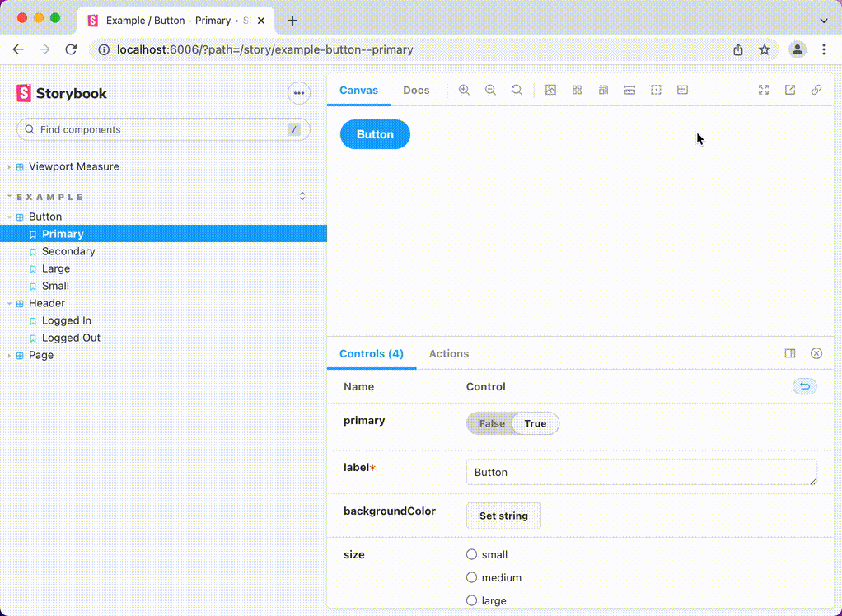Change the preview background color
Screen dimensions: 842x616
(550, 90)
